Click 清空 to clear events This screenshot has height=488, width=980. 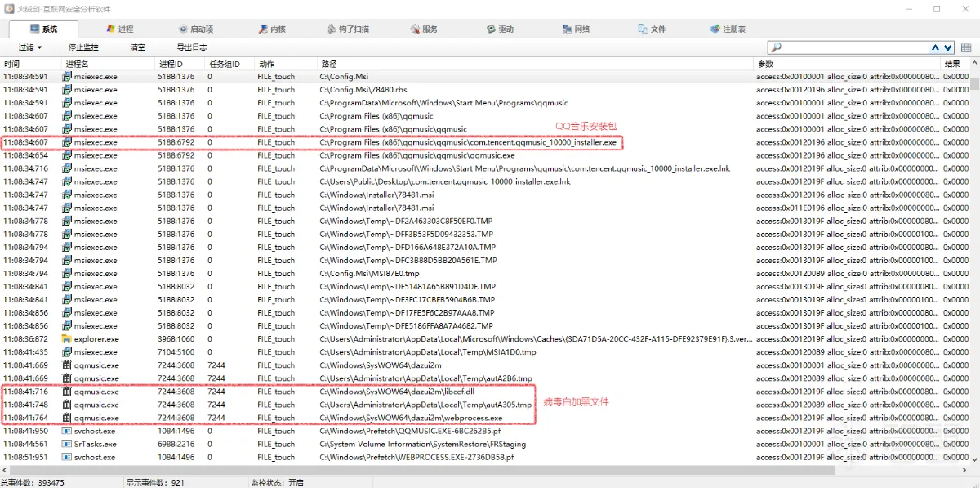[x=137, y=47]
